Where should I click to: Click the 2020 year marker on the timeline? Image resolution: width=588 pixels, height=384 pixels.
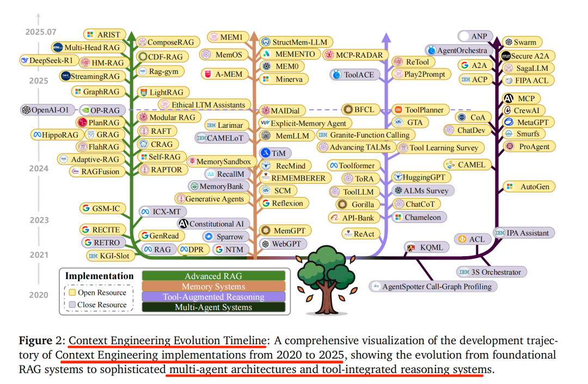39,295
